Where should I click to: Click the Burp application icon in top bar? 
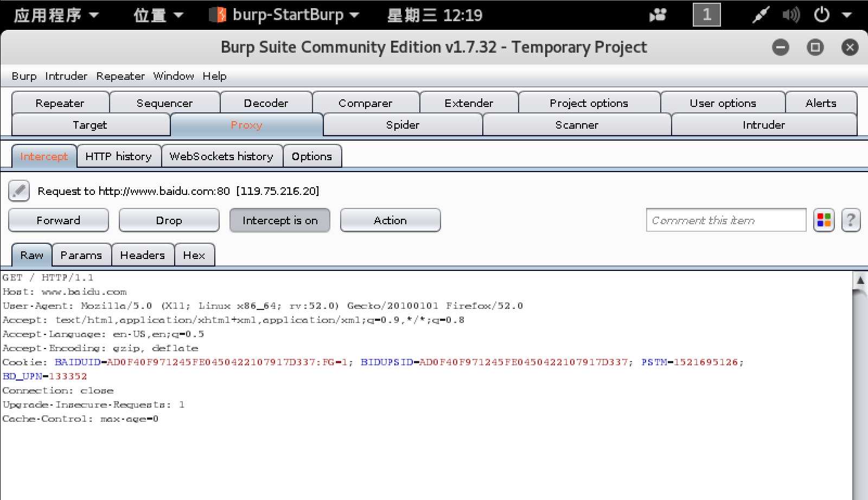coord(218,15)
